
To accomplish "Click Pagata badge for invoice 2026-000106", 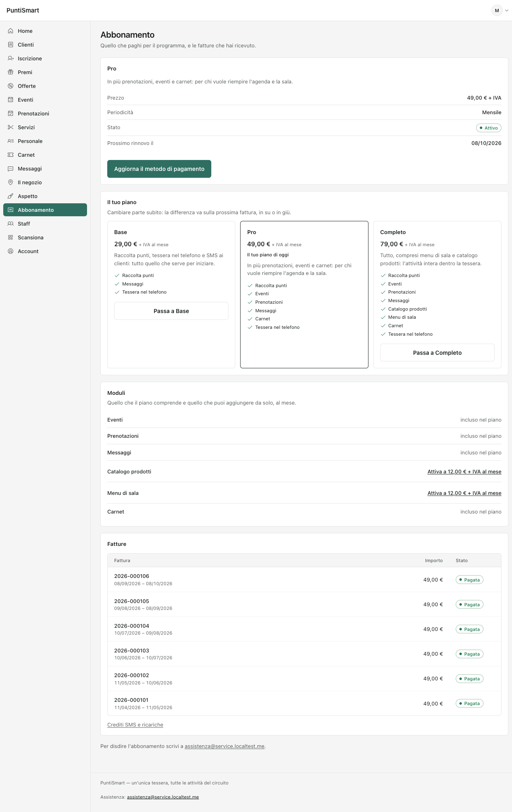I will [x=470, y=580].
